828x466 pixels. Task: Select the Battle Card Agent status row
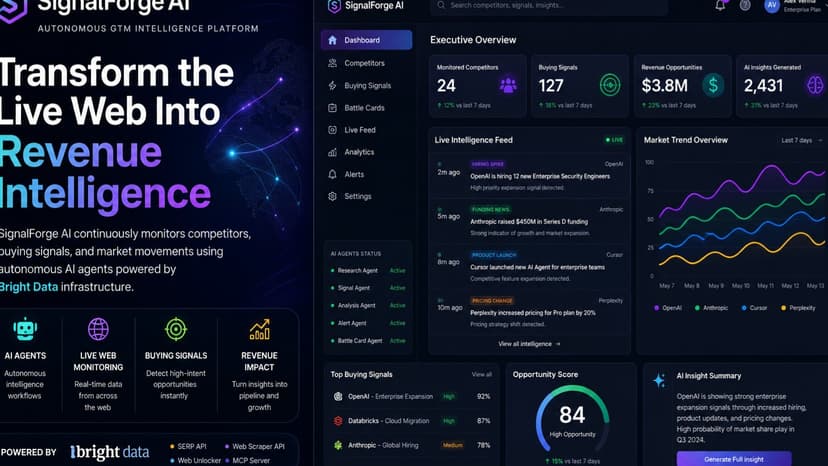pos(368,341)
